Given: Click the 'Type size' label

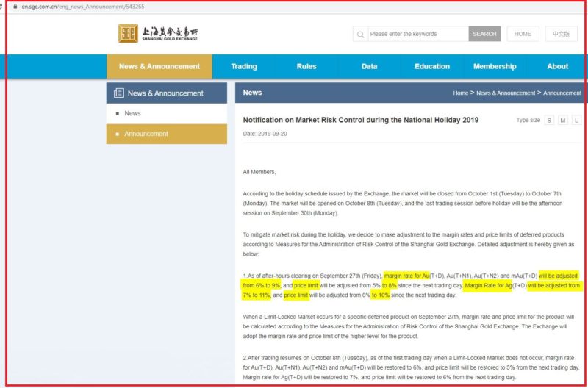Looking at the screenshot, I should [x=528, y=120].
